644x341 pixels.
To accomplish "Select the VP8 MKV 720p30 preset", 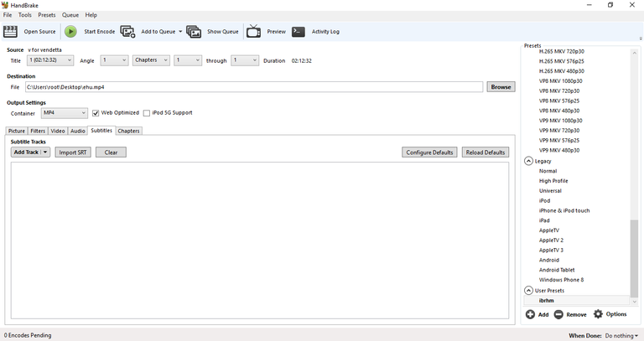I will click(559, 91).
